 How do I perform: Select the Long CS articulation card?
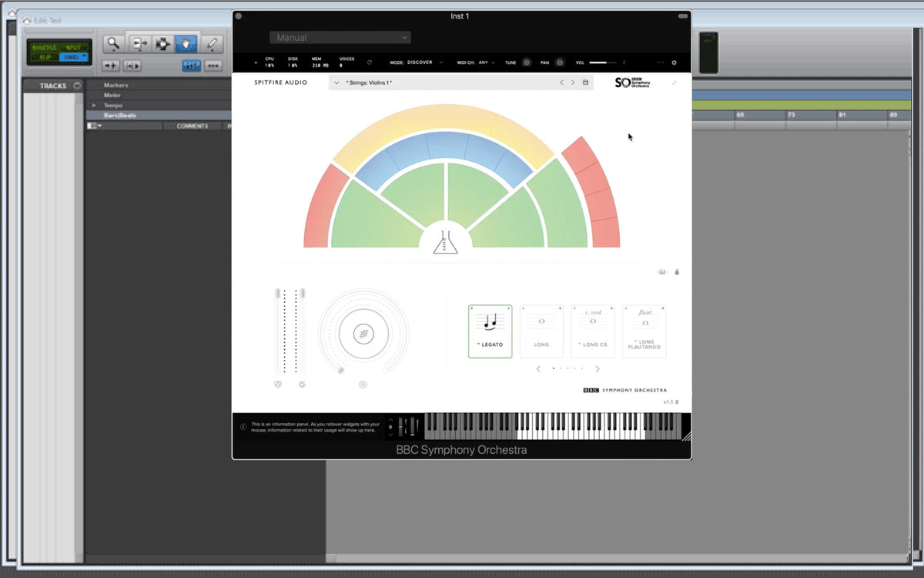pyautogui.click(x=593, y=331)
